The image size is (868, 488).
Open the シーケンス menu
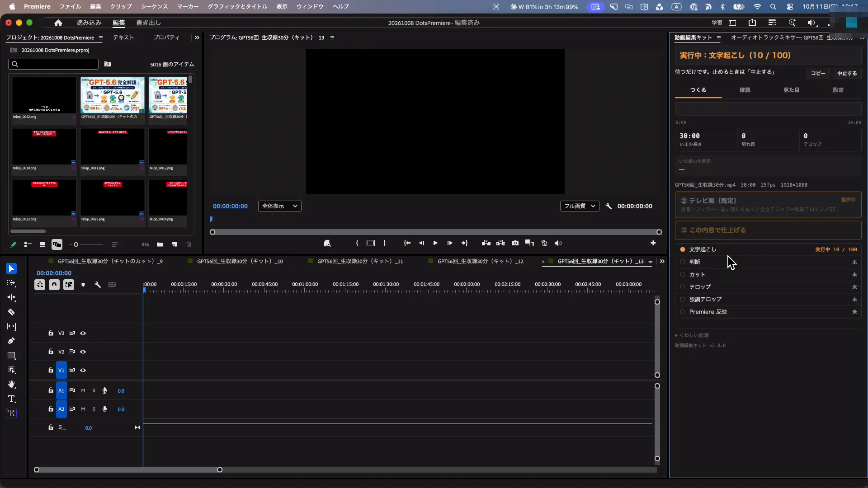coord(154,7)
